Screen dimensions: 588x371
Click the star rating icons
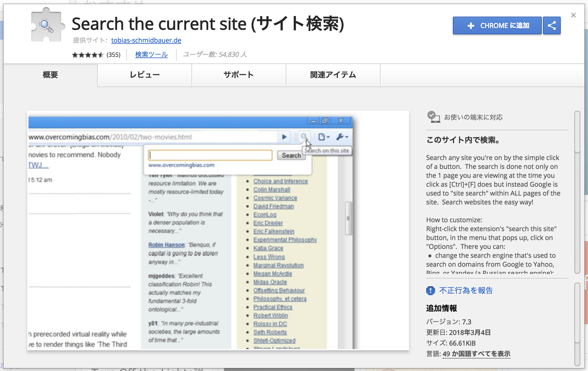coord(87,55)
